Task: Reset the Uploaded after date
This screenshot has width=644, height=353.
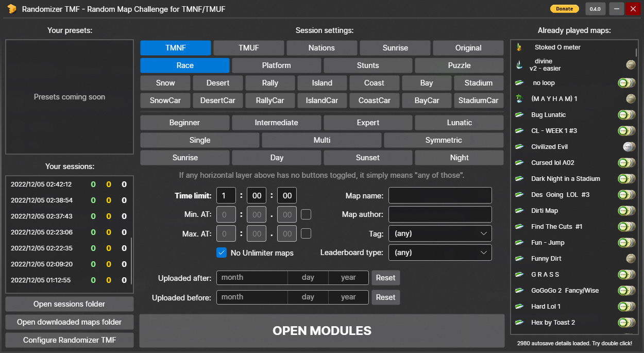Action: click(386, 278)
